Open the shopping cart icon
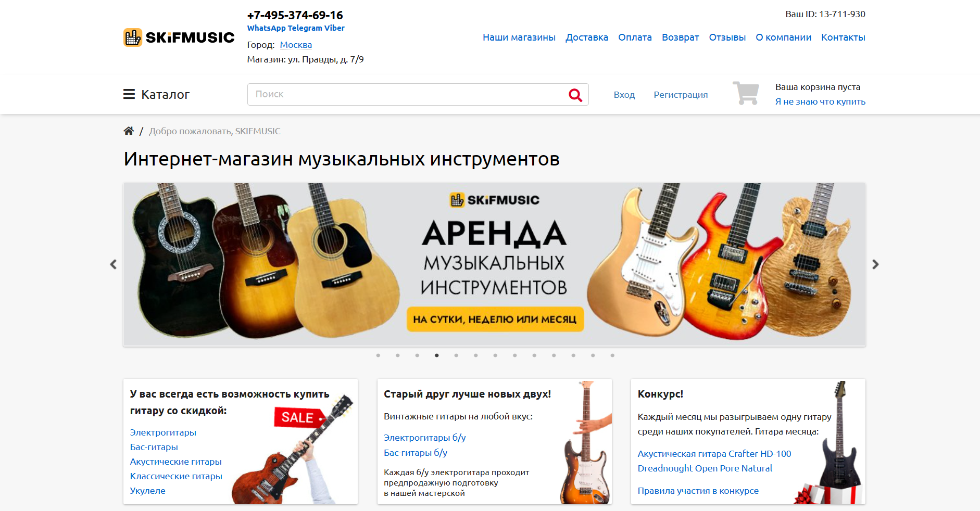Image resolution: width=980 pixels, height=511 pixels. click(746, 93)
